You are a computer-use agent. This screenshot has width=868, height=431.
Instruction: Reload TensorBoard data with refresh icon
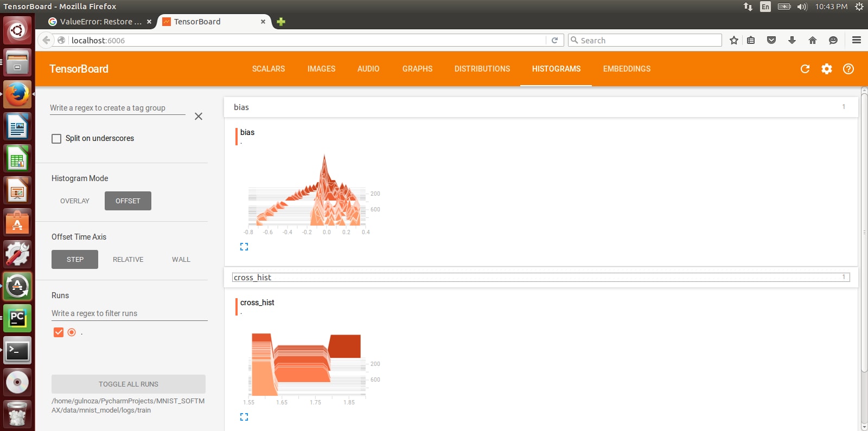tap(805, 69)
